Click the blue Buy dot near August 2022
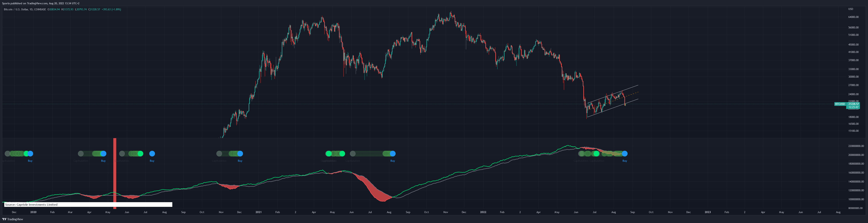 625,154
